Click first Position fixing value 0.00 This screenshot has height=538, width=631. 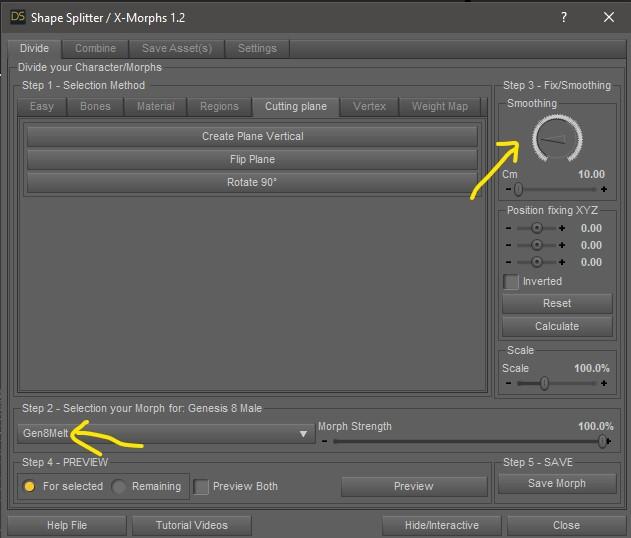point(591,228)
